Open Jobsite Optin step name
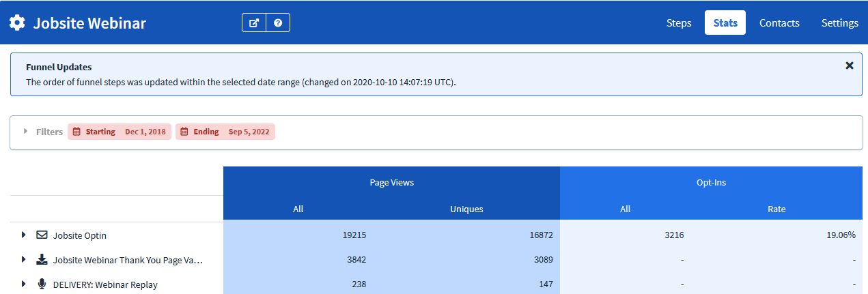868x294 pixels. click(x=80, y=235)
